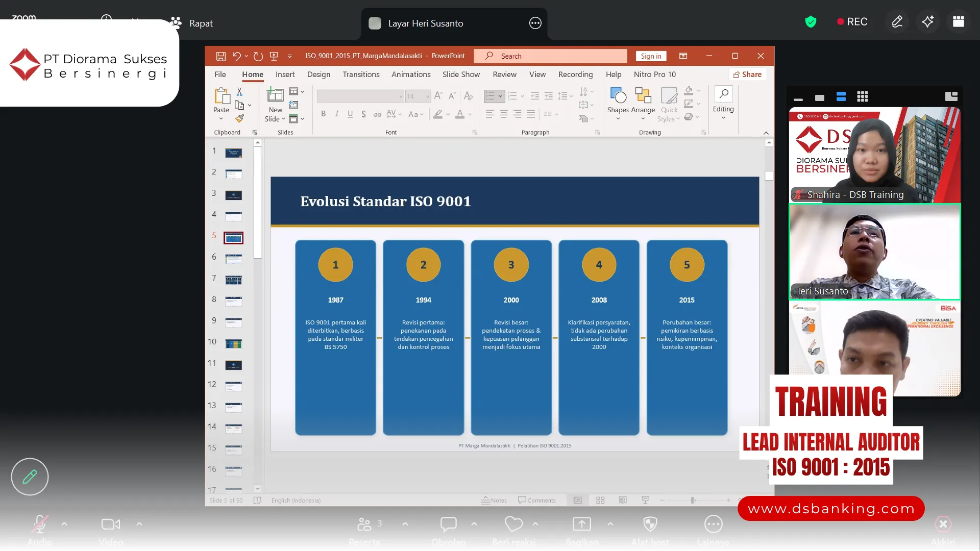The image size is (980, 551).
Task: Click the Shapes gallery icon
Action: click(x=618, y=95)
